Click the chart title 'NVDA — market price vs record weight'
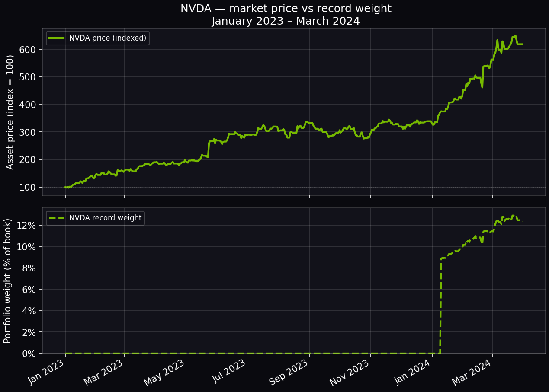Viewport: 549px width, 392px height. pyautogui.click(x=286, y=9)
